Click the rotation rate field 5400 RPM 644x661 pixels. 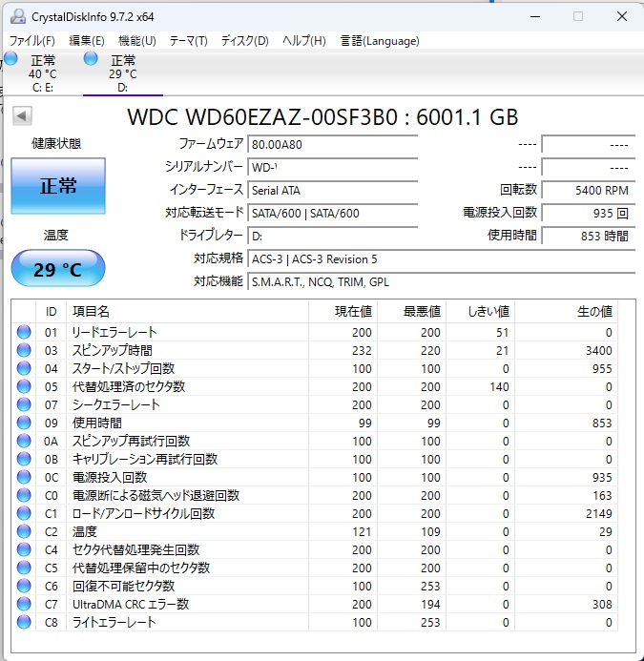589,190
